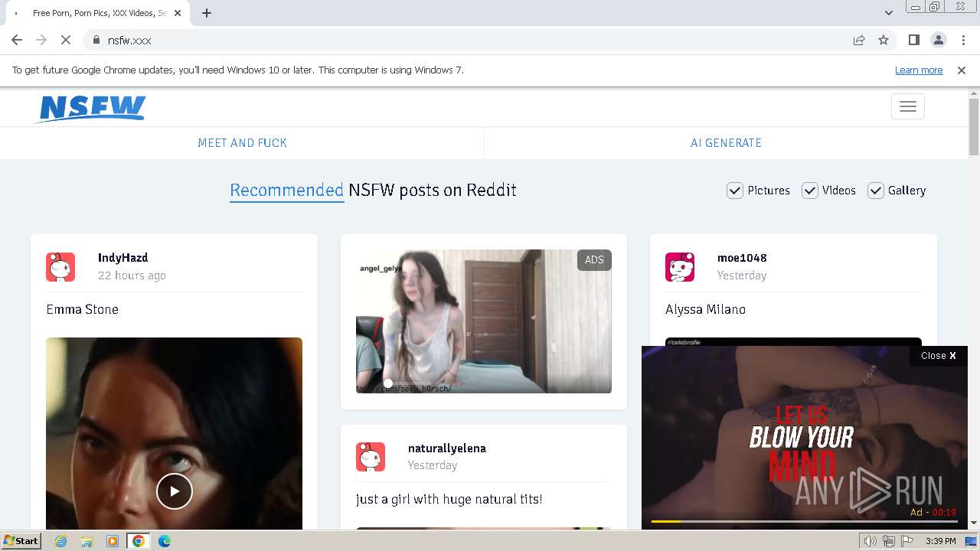This screenshot has width=980, height=551.
Task: Click the browser back arrow
Action: click(17, 40)
